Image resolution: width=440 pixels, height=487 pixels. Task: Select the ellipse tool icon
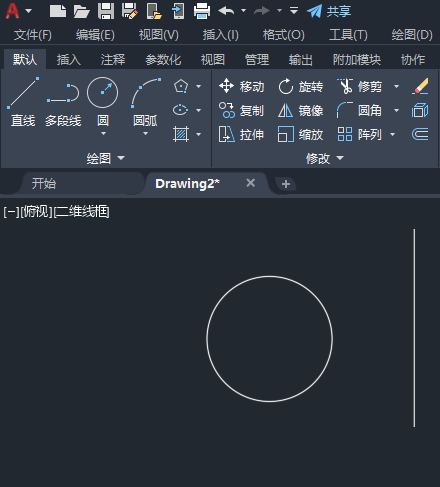pyautogui.click(x=181, y=110)
